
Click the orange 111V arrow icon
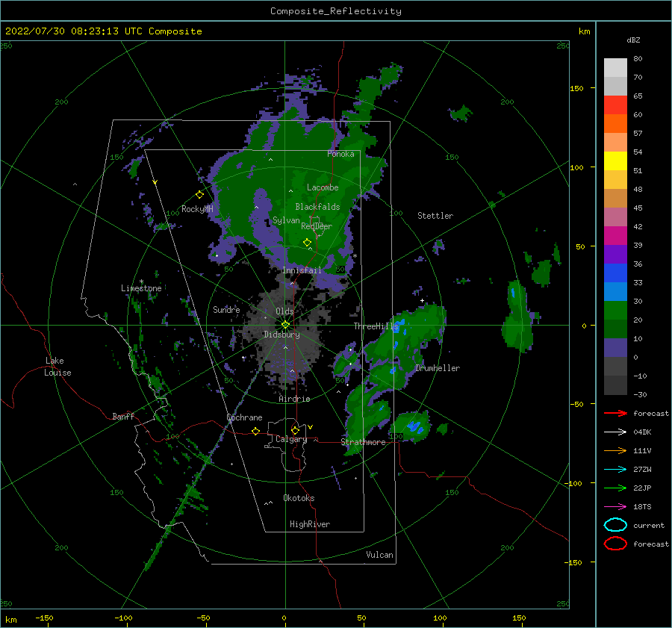pos(615,450)
